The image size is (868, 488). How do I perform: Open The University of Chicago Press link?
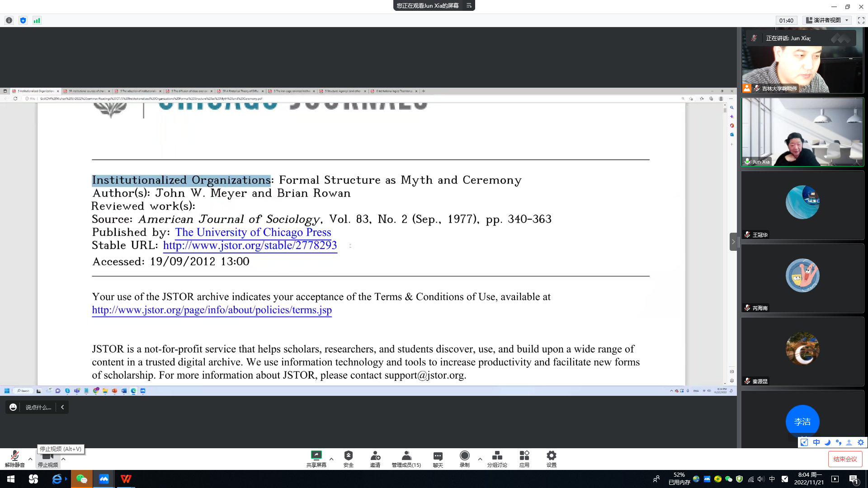pos(253,232)
